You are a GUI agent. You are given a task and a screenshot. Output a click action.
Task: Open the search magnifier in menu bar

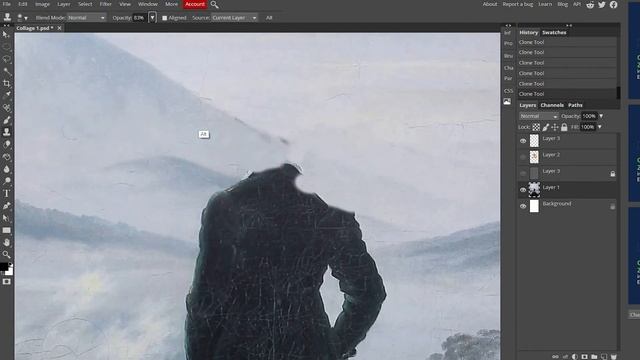(214, 4)
